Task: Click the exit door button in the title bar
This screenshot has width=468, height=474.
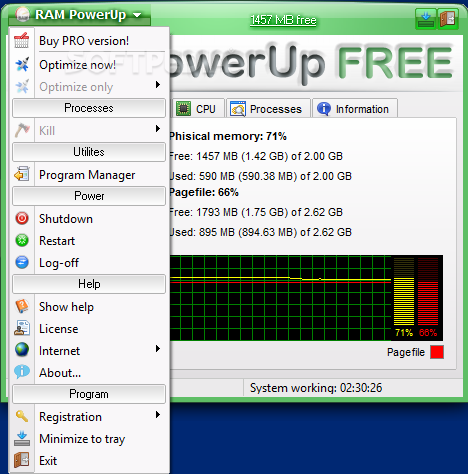Action: pyautogui.click(x=448, y=19)
